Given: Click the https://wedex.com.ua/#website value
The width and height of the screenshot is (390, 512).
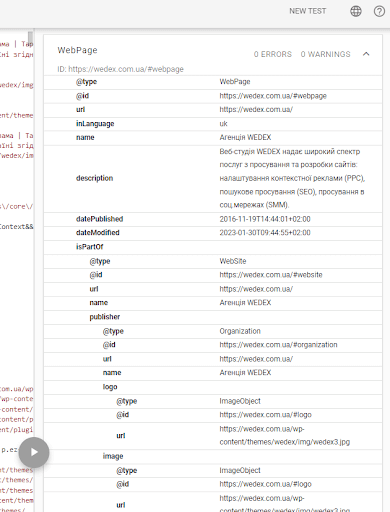Looking at the screenshot, I should (271, 275).
